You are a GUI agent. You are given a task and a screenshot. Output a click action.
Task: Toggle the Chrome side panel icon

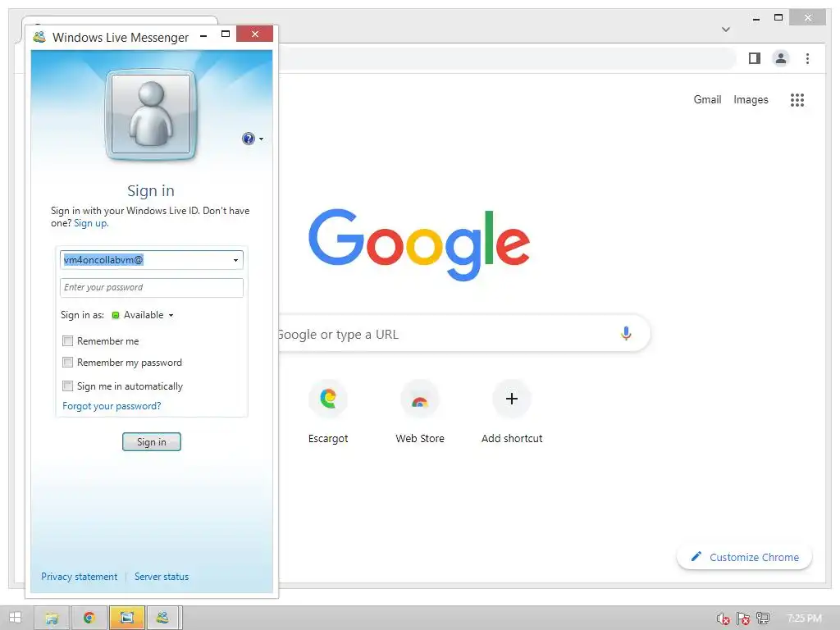coord(755,58)
